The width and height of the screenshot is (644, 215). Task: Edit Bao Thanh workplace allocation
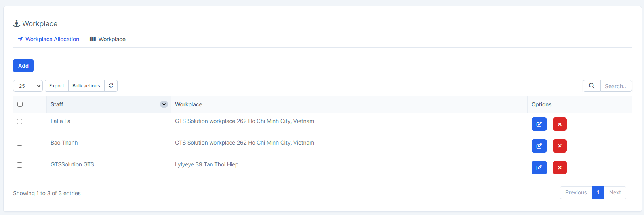[539, 146]
